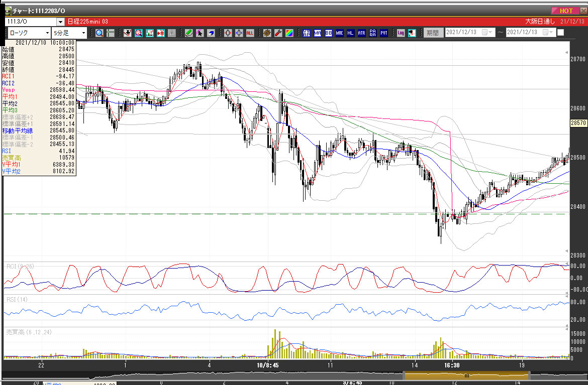Click the 平均3 row in data panel
This screenshot has width=588, height=385.
[x=39, y=110]
